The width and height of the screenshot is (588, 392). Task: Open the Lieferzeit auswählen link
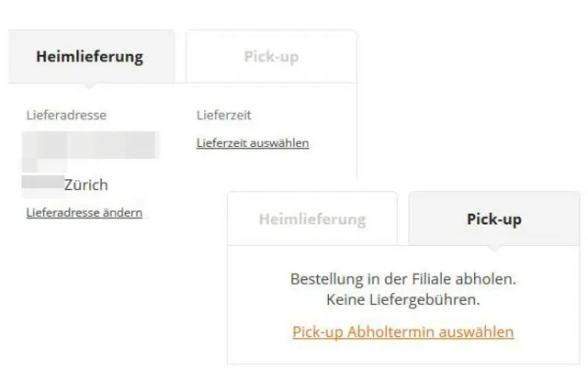pos(253,142)
